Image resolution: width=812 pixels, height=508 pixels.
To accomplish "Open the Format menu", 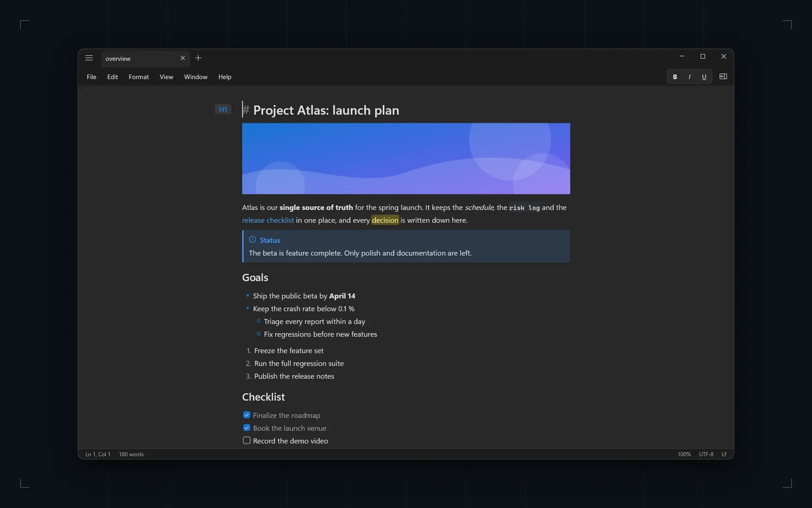I will tap(138, 77).
